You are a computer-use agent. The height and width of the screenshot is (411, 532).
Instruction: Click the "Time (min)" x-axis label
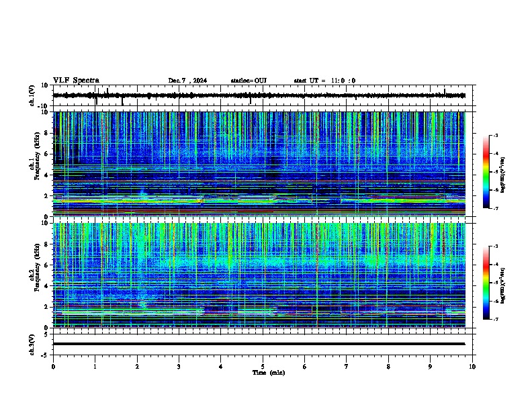pyautogui.click(x=269, y=373)
